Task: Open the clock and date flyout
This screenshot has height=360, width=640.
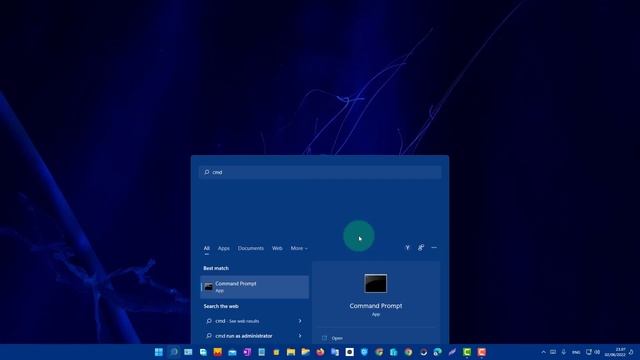Action: click(615, 352)
